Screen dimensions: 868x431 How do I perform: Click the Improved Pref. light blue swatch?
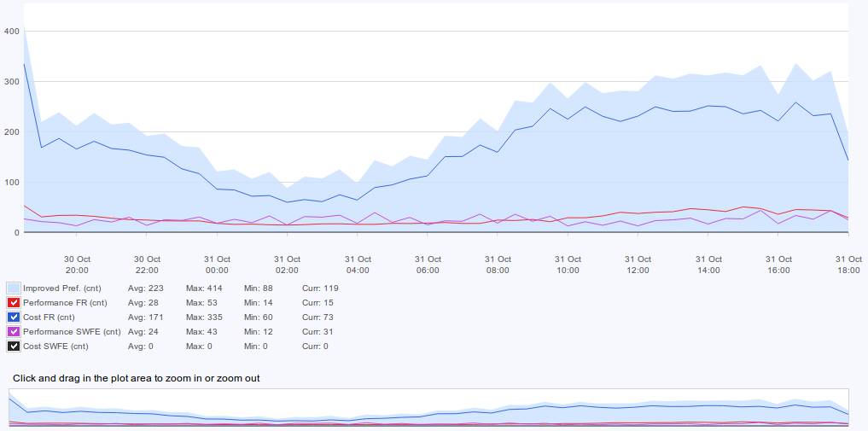14,288
